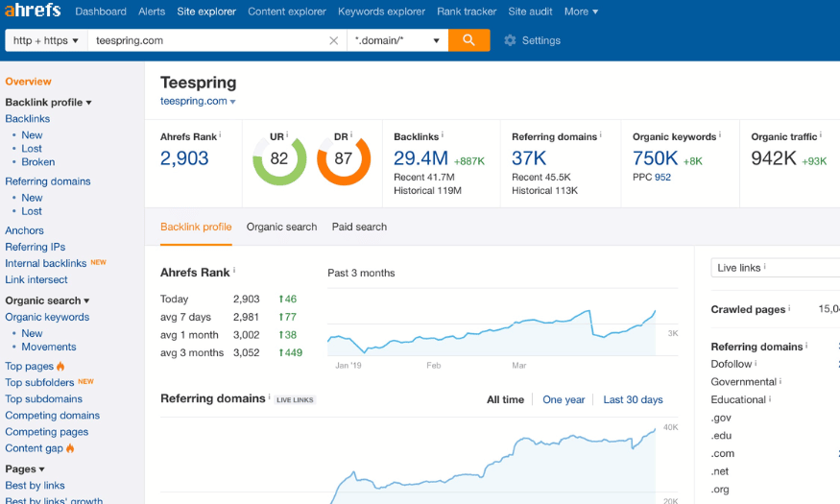Open the Settings gear icon

pyautogui.click(x=510, y=40)
